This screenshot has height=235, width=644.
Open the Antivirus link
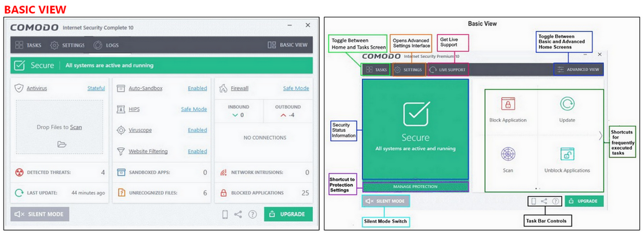(x=36, y=89)
